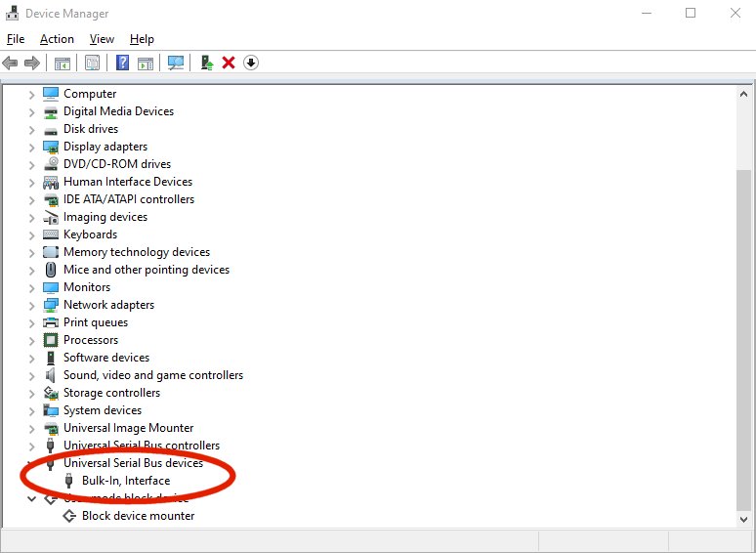Click the Help question mark toolbar icon
Image resolution: width=756 pixels, height=553 pixels.
coord(123,63)
